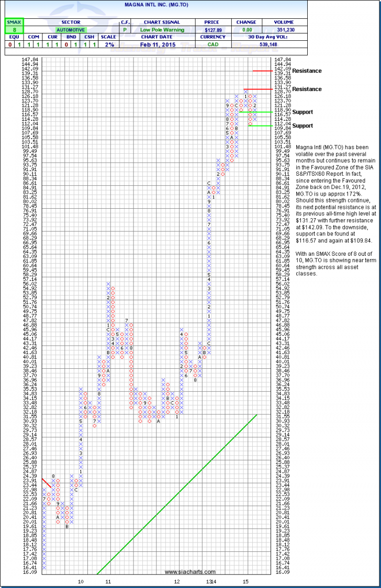Click the upper Resistance label
Viewport: 381px width, 588px height.
pyautogui.click(x=307, y=71)
